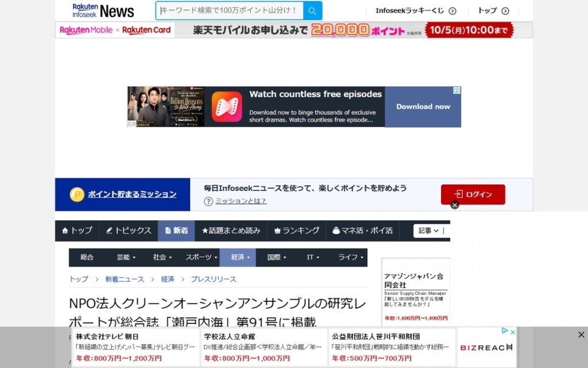This screenshot has width=588, height=368.
Task: Expand the 国際 category dropdown
Action: click(276, 257)
